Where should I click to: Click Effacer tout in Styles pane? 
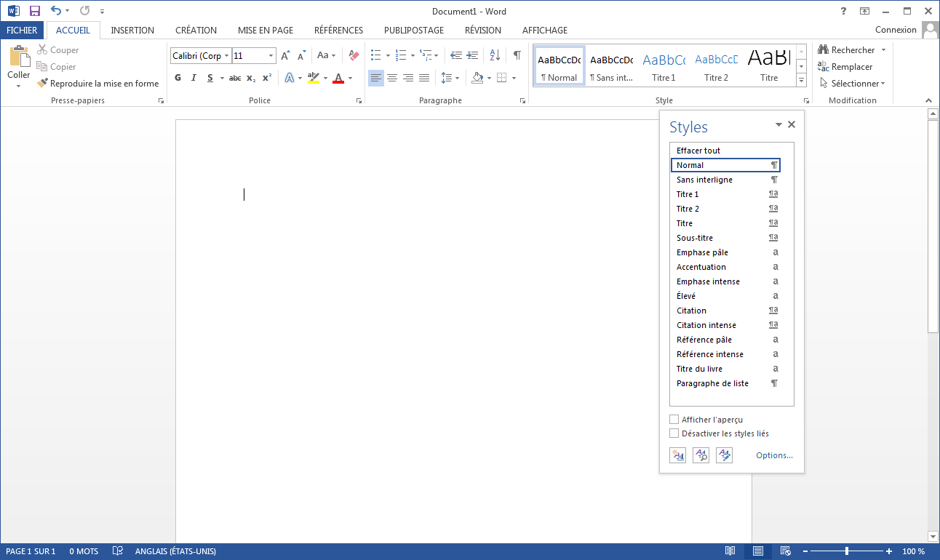click(x=725, y=151)
